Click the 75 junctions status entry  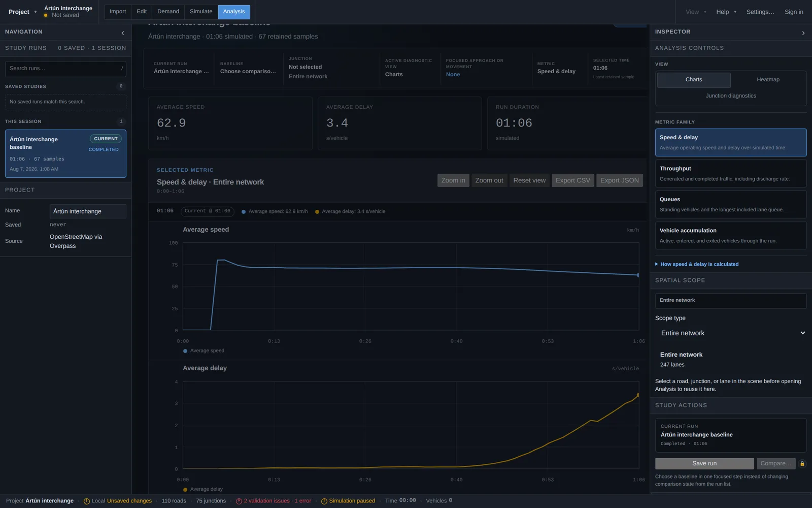click(x=211, y=501)
